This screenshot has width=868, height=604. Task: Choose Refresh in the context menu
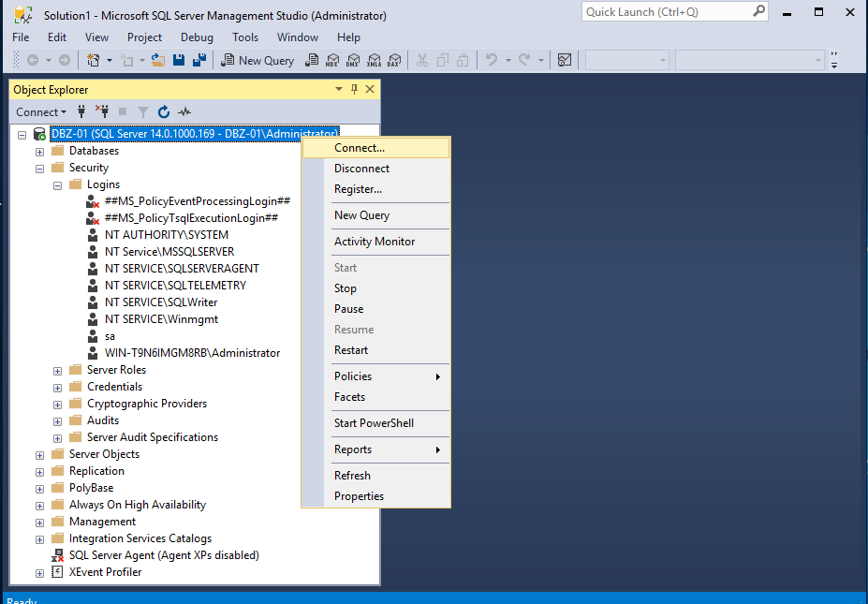[375, 476]
